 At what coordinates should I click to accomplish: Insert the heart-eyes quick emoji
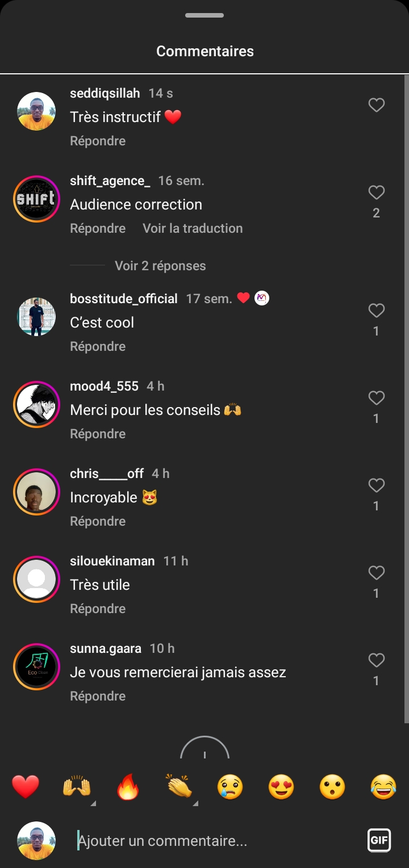click(x=281, y=787)
